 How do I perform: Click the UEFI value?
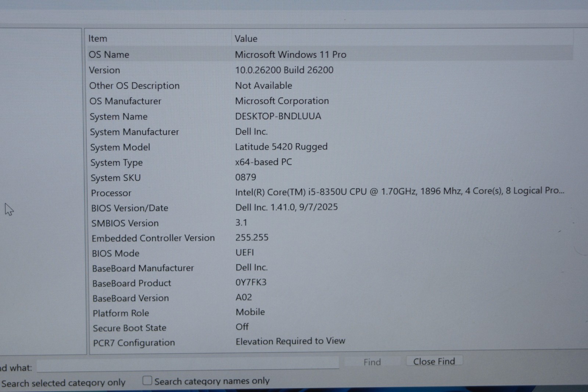pyautogui.click(x=245, y=253)
